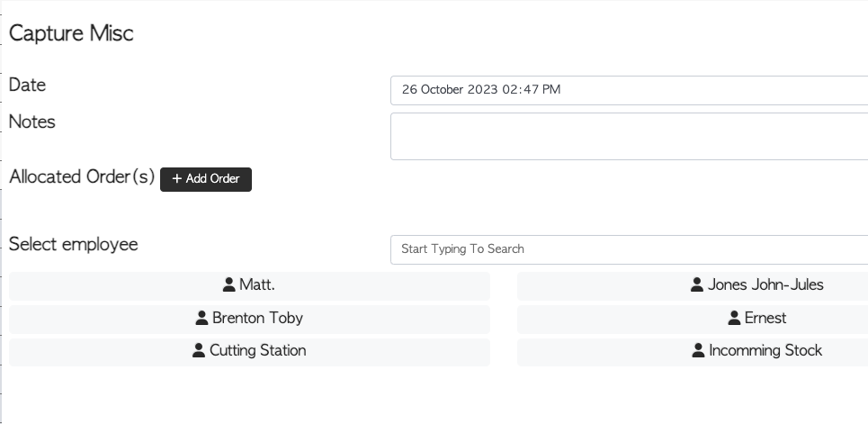Open the Date field showing 26 October 2023

tap(629, 90)
